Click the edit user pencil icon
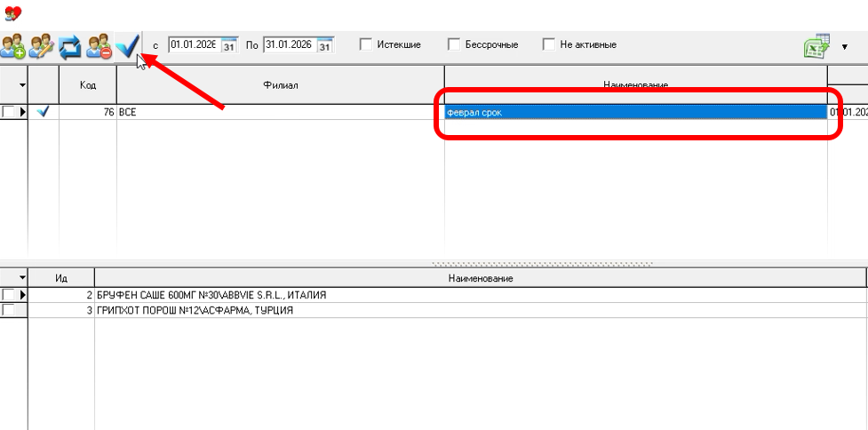Viewport: 868px width, 430px height. click(x=42, y=46)
